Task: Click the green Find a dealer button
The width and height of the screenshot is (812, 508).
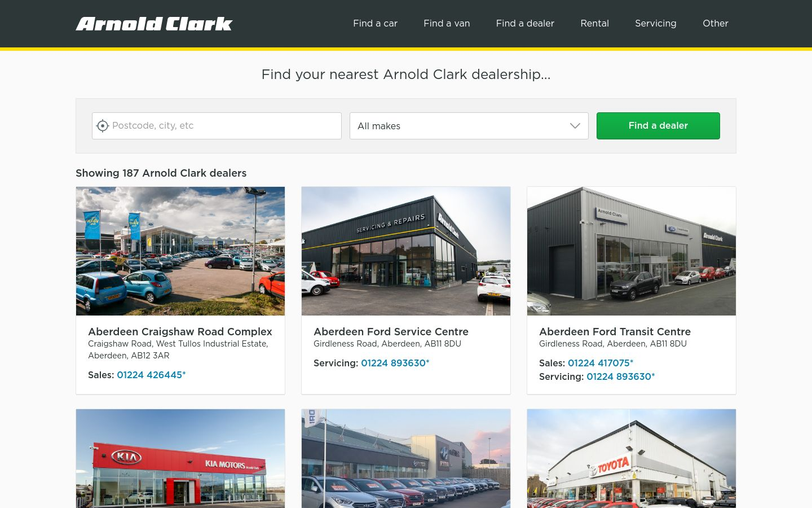Action: coord(658,126)
